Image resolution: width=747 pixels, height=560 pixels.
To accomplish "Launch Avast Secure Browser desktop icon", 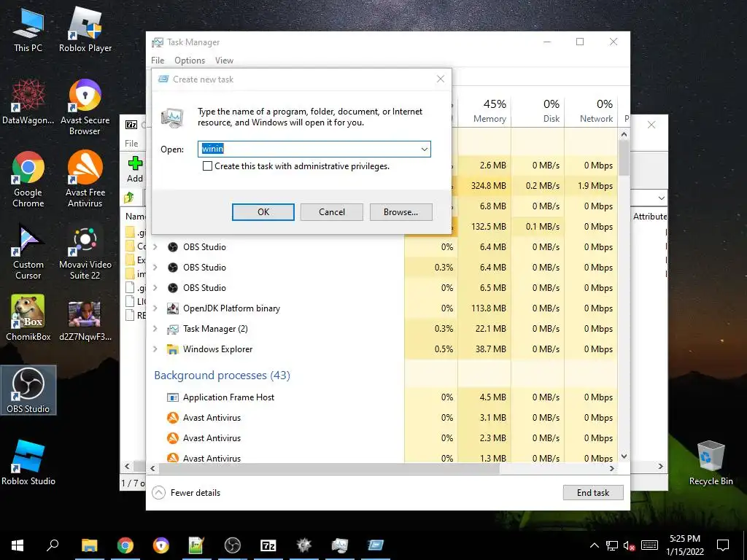I will [85, 108].
